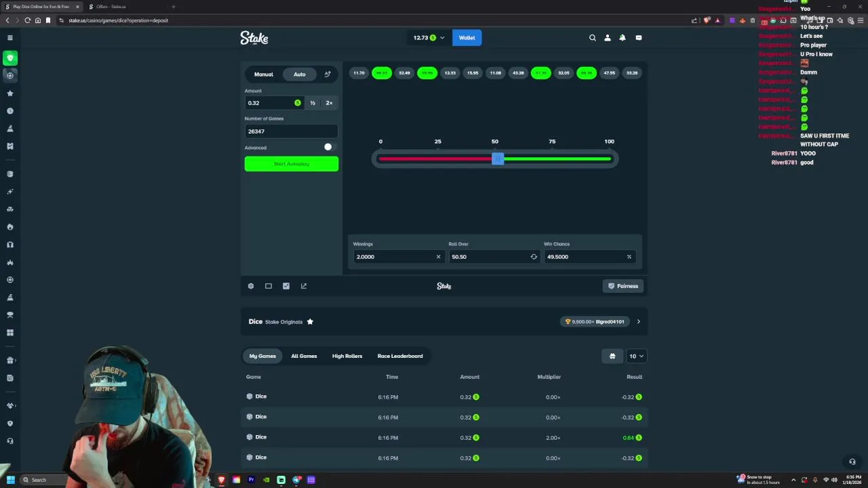
Task: Click the browser bookmark icon in address bar
Action: (x=48, y=20)
